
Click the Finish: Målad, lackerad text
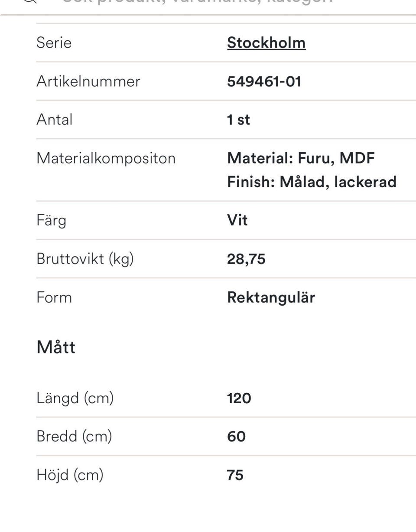[312, 182]
